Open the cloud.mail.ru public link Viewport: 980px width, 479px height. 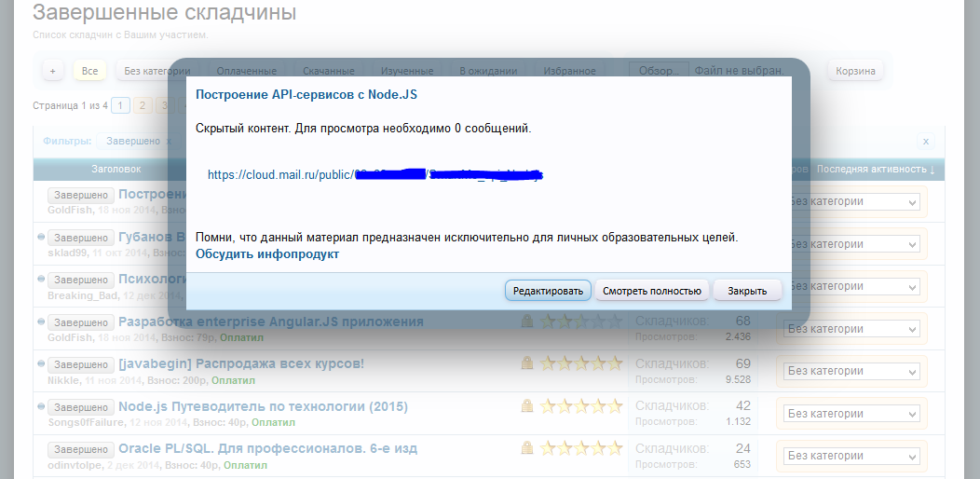point(375,175)
